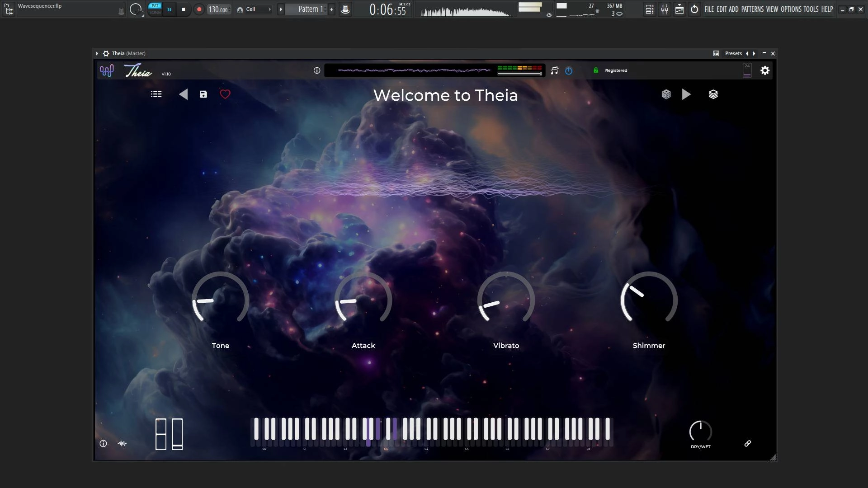Open Theia settings gear
The width and height of the screenshot is (868, 488).
click(x=765, y=70)
